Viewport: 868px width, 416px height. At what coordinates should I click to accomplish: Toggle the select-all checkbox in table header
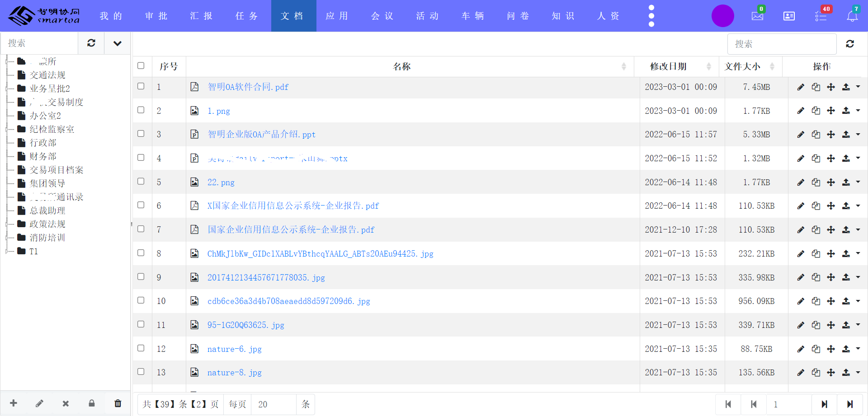pos(141,65)
